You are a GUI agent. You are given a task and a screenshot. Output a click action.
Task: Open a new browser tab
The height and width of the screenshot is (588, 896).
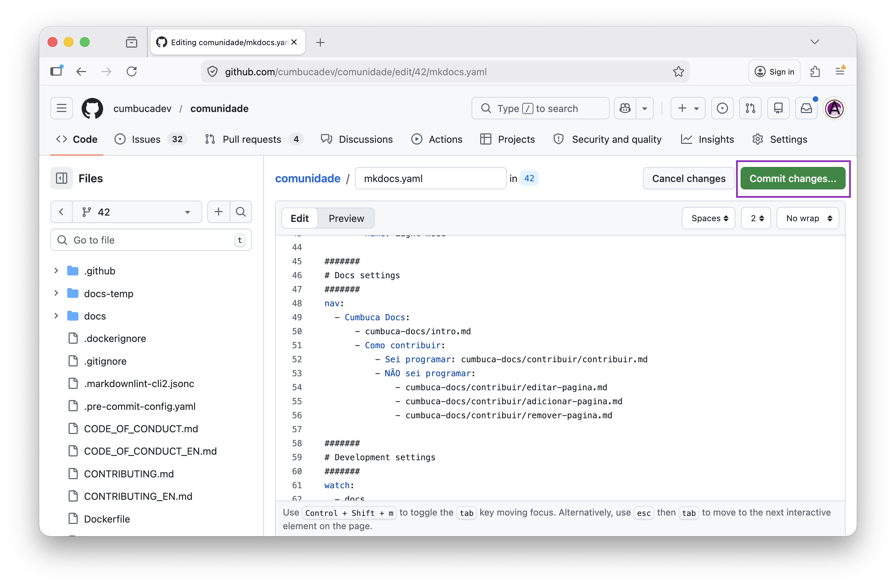(x=320, y=42)
